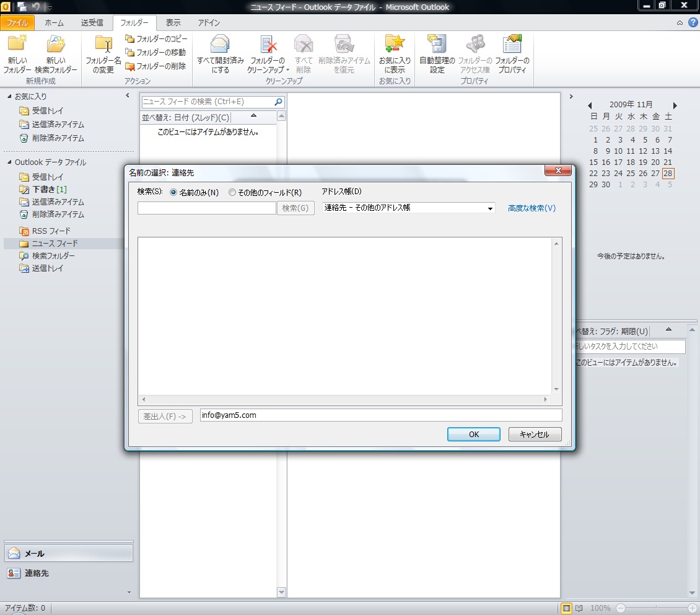Open folder properties (フォルダーのプロパティ)
The width and height of the screenshot is (700, 615).
[x=512, y=54]
